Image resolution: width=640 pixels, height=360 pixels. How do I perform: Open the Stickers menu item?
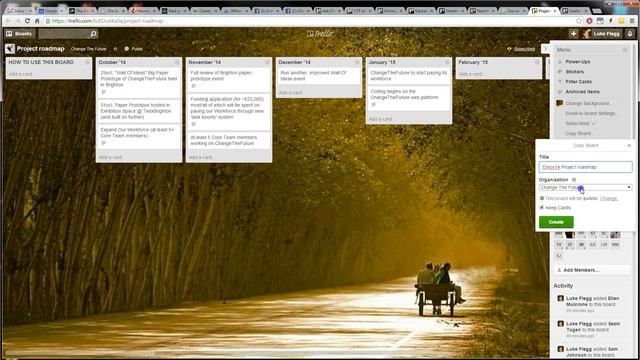click(x=575, y=72)
